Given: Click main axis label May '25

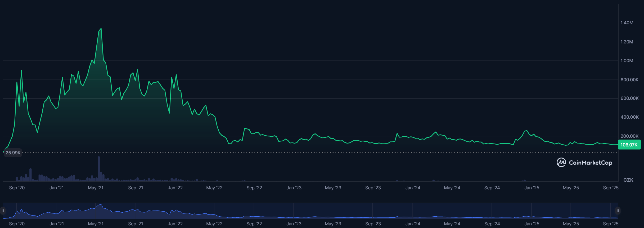Looking at the screenshot, I should [571, 188].
